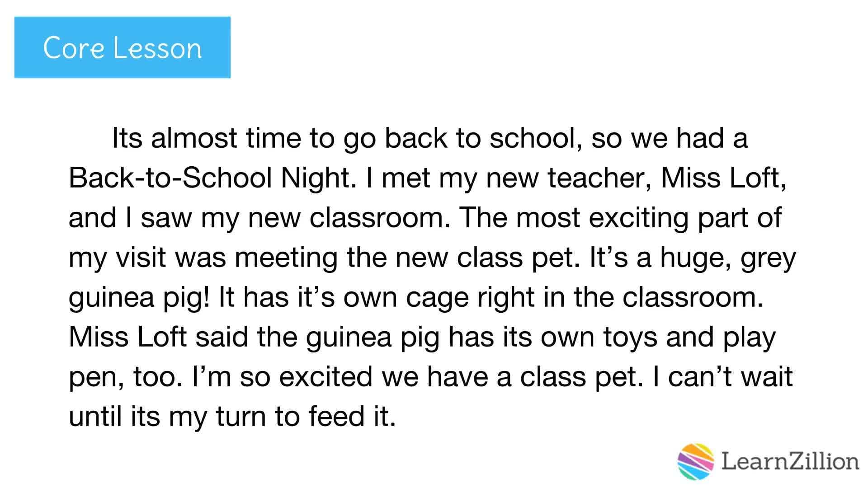Image resolution: width=868 pixels, height=488 pixels.
Task: Click the Core Lesson blue banner
Action: [122, 47]
